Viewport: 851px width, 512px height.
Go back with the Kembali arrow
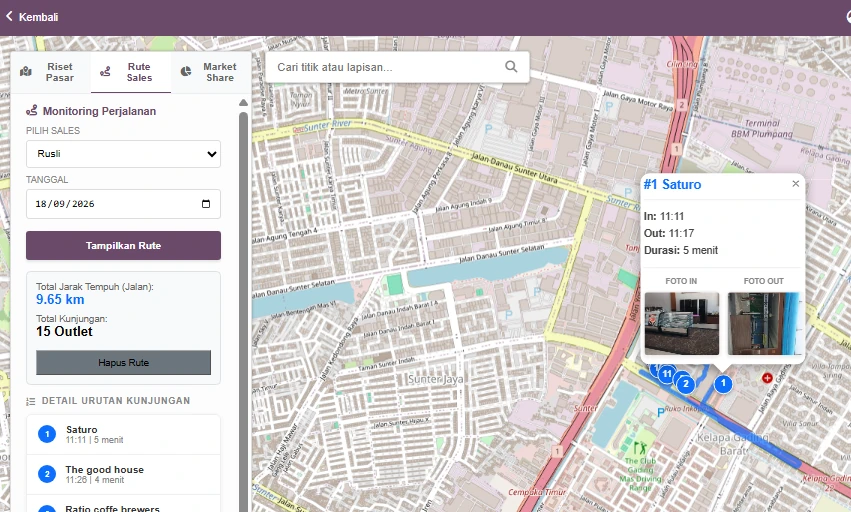pos(9,16)
